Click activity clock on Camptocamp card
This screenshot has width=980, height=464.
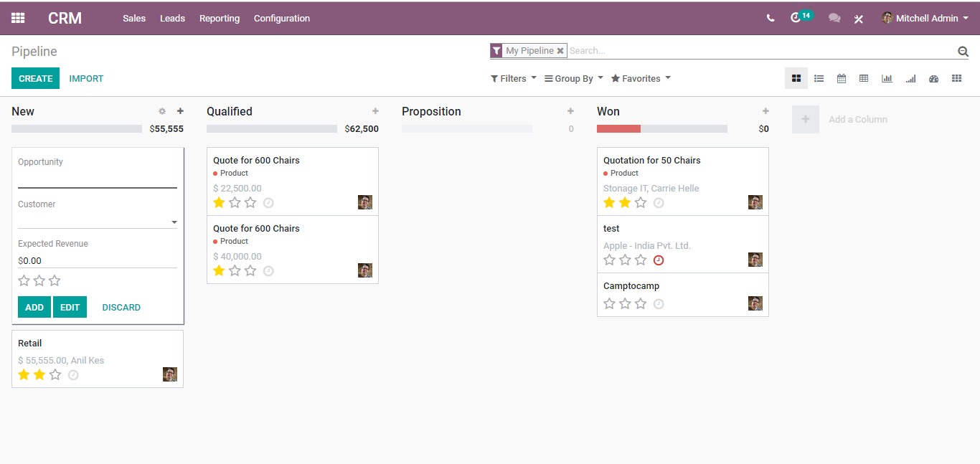coord(659,304)
